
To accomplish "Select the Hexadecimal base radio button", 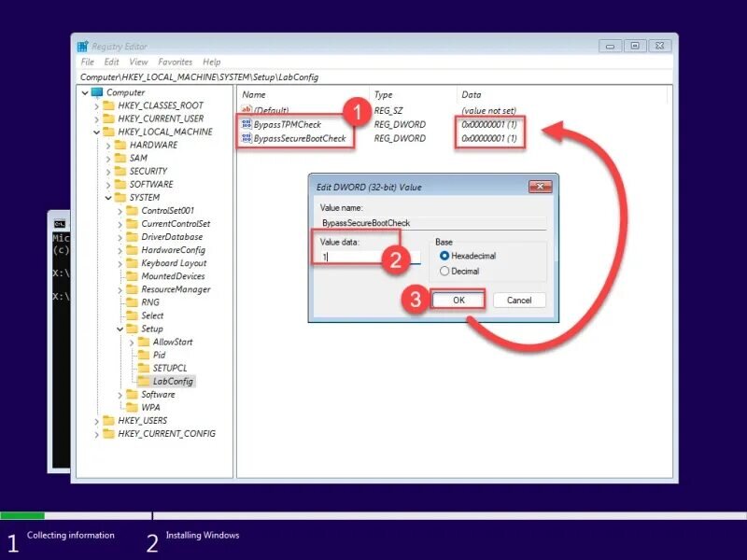I will pos(444,256).
